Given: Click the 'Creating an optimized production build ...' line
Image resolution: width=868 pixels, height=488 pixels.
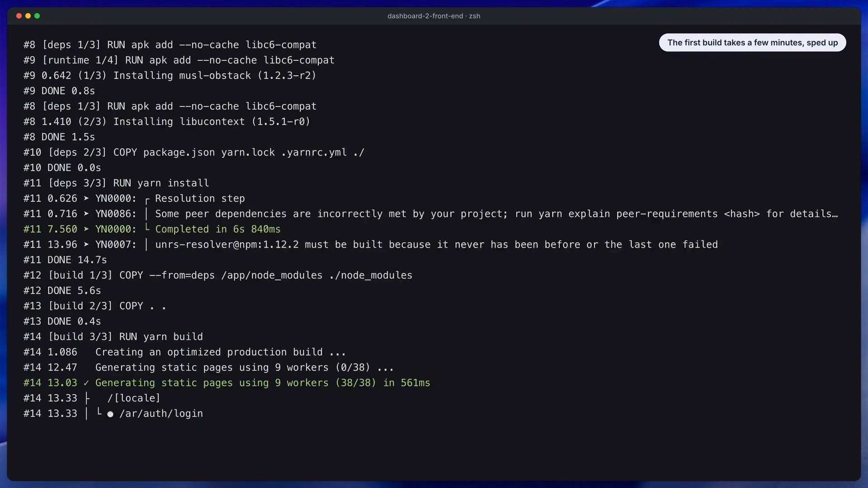Looking at the screenshot, I should point(185,352).
